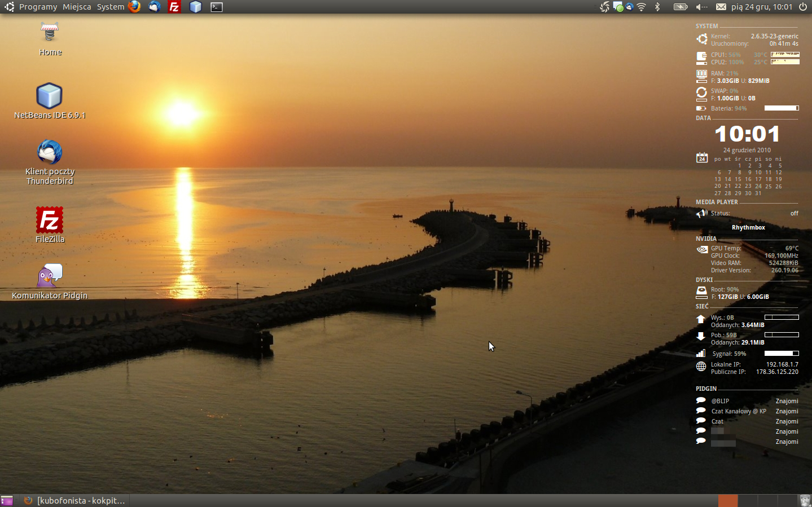Open the volume indicator slider

tap(701, 7)
